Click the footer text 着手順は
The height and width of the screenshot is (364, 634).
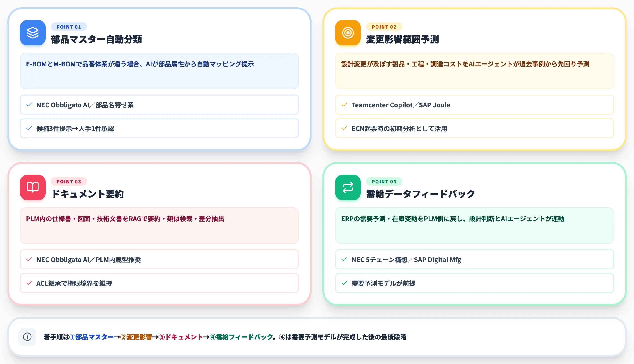pyautogui.click(x=56, y=337)
